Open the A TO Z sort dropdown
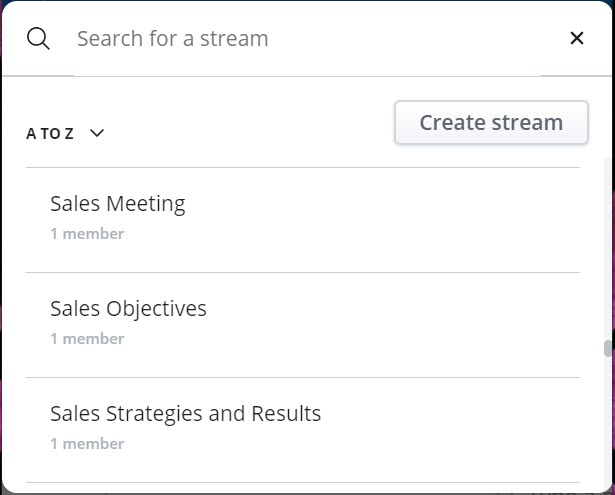This screenshot has height=495, width=615. [x=65, y=134]
